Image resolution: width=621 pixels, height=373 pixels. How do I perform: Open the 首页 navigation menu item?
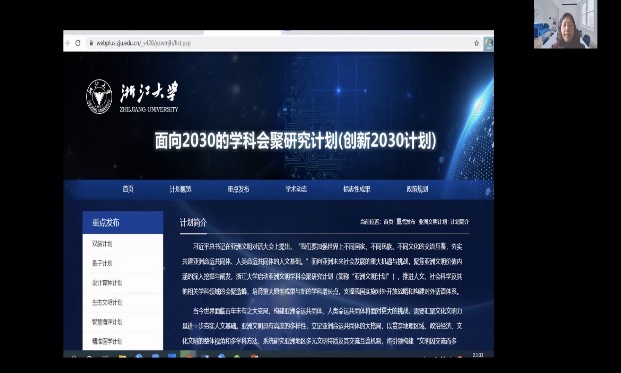[x=128, y=189]
